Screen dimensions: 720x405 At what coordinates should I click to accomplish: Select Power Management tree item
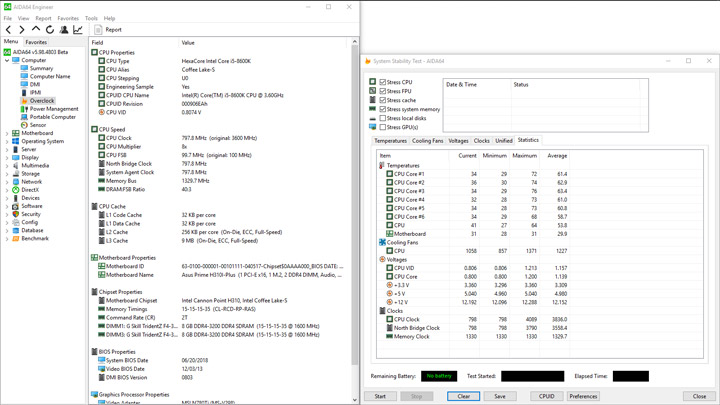pos(54,109)
